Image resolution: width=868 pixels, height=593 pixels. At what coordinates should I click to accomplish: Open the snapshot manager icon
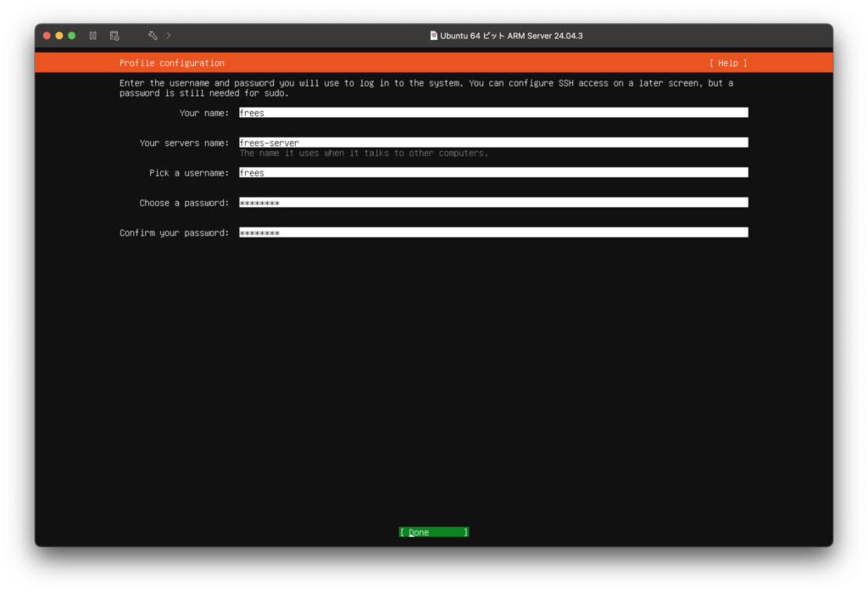click(x=114, y=36)
